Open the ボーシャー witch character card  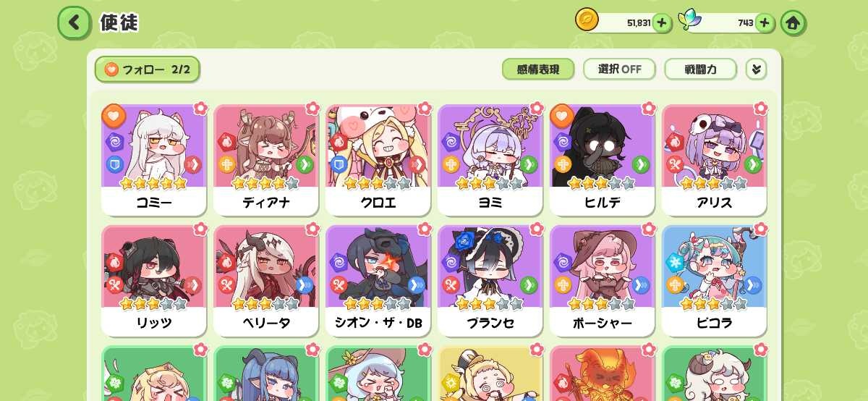tap(603, 281)
